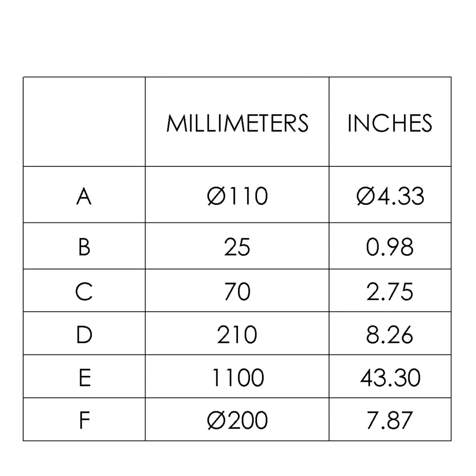The height and width of the screenshot is (476, 476).
Task: Click the INCHES column header
Action: pyautogui.click(x=390, y=123)
